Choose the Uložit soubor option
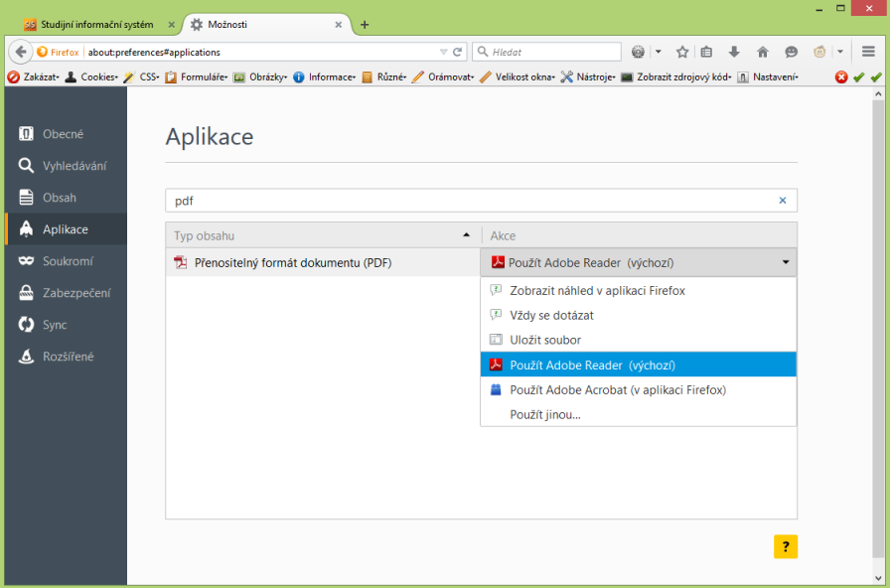 [545, 340]
